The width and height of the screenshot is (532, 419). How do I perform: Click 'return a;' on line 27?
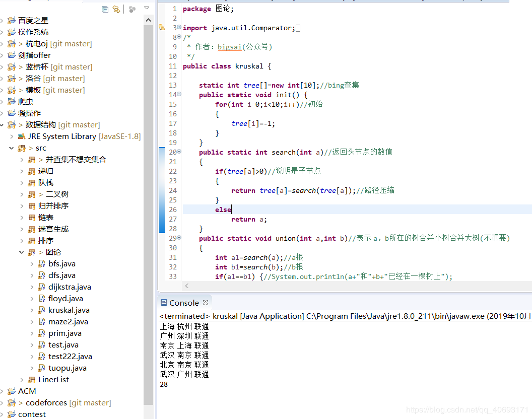(249, 219)
